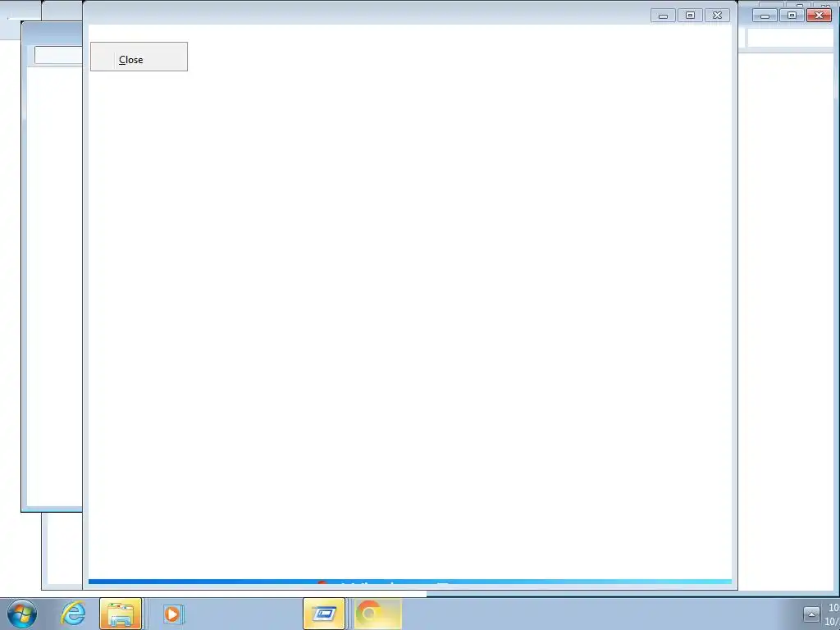840x630 pixels.
Task: Open Windows Explorer folder icon on taskbar
Action: click(x=121, y=614)
